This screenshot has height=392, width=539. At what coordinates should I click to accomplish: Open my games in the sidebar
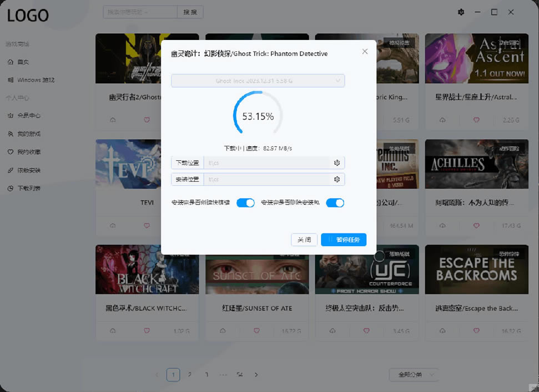[24, 134]
